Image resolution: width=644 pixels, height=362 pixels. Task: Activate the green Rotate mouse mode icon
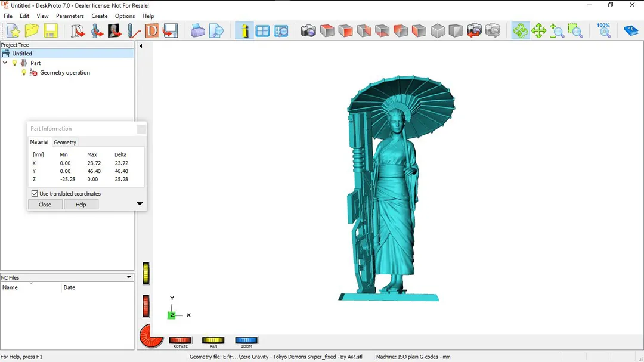tap(521, 31)
